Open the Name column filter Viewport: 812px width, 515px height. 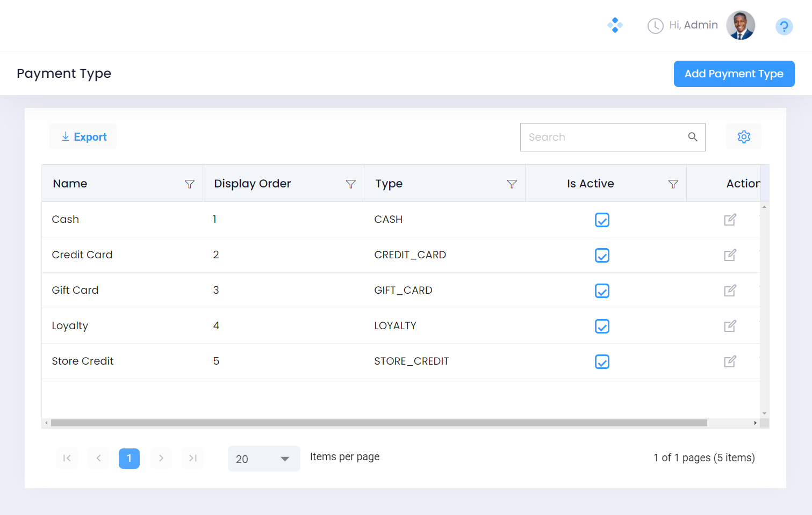click(189, 184)
